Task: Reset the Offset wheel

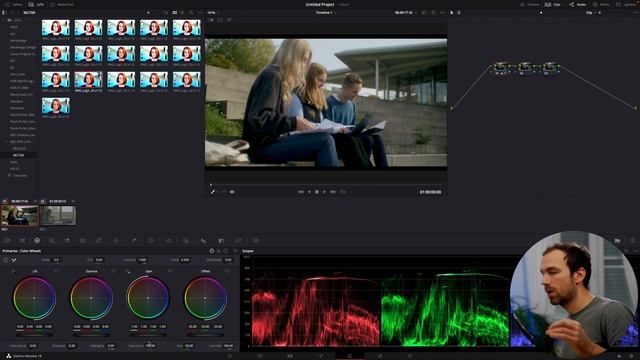Action: click(227, 271)
